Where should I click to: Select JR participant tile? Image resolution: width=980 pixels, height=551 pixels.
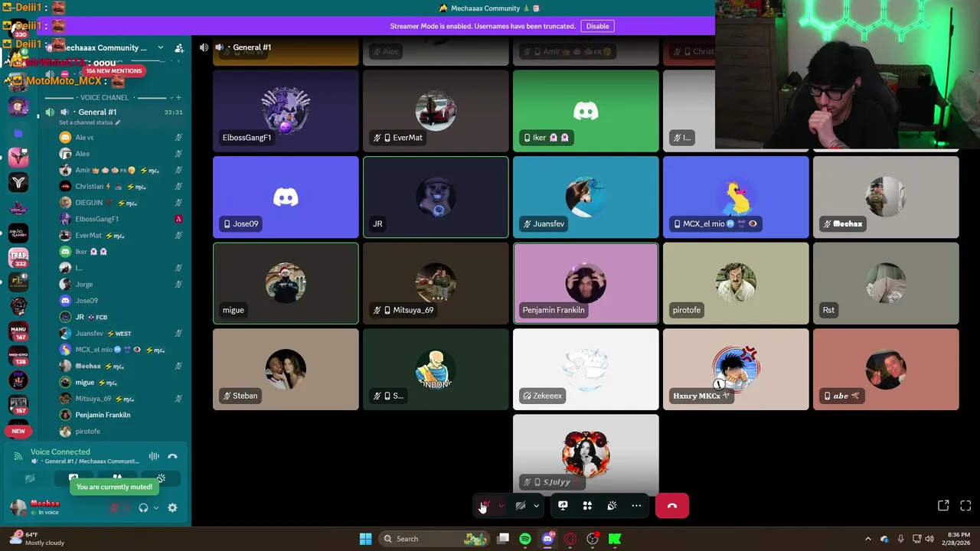[436, 197]
